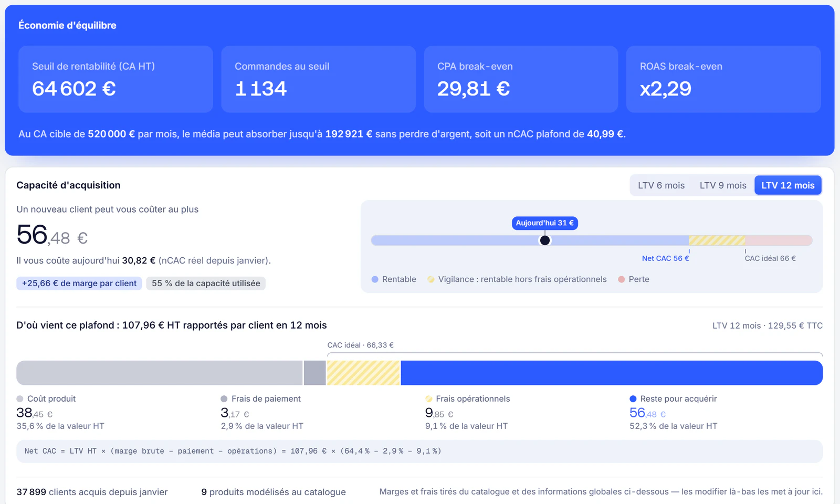Click the CAC idéal 66 € marker label

pyautogui.click(x=770, y=258)
